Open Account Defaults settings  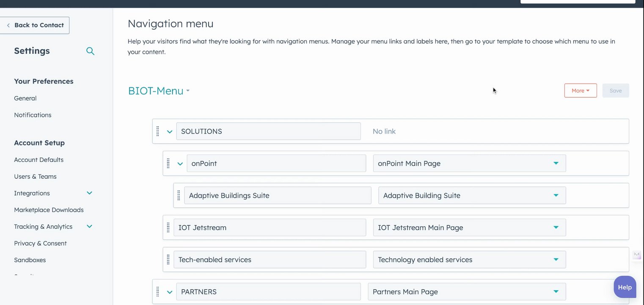click(x=39, y=160)
